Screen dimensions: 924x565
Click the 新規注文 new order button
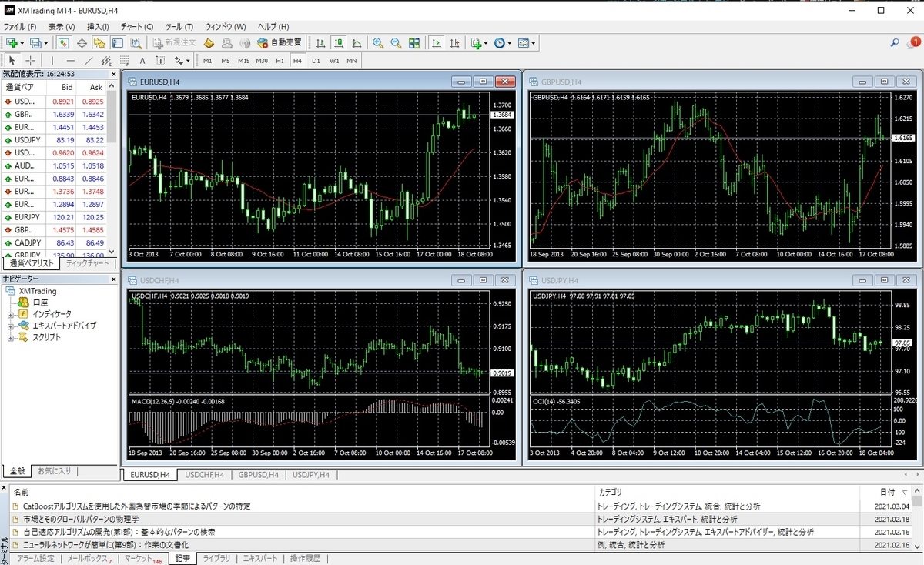pyautogui.click(x=175, y=43)
